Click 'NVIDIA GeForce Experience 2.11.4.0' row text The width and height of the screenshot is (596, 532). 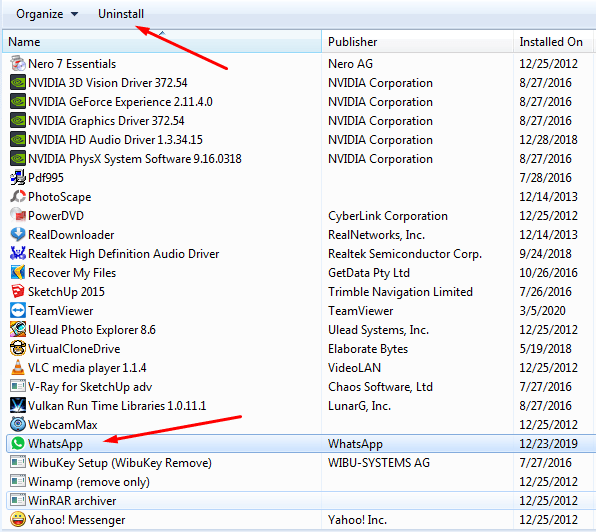coord(120,102)
